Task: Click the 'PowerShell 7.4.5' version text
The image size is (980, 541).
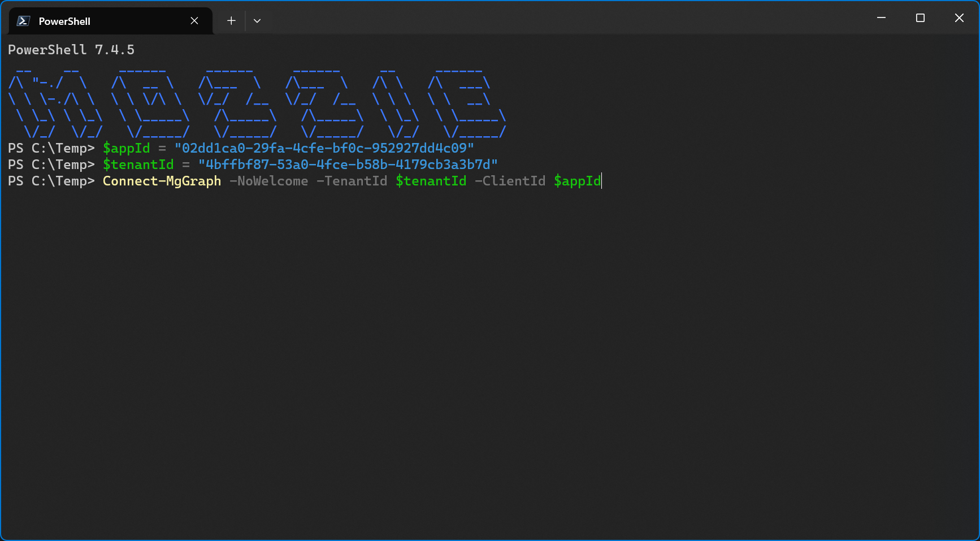Action: [71, 50]
